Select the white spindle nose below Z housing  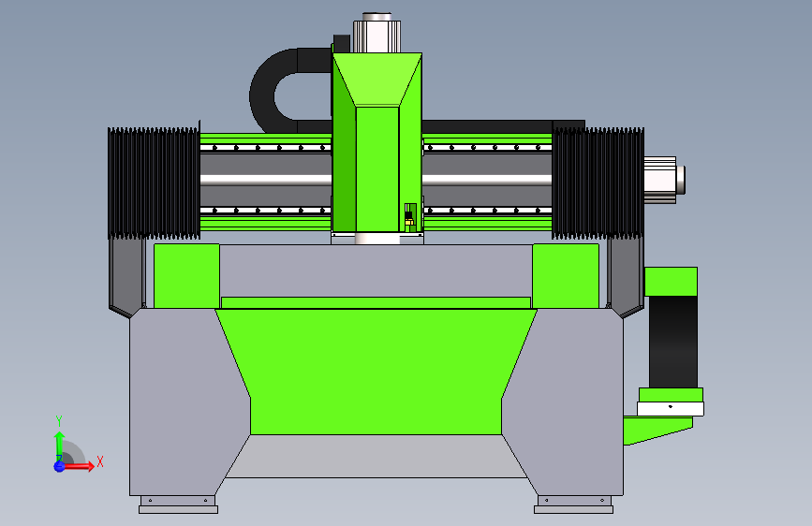coord(377,238)
